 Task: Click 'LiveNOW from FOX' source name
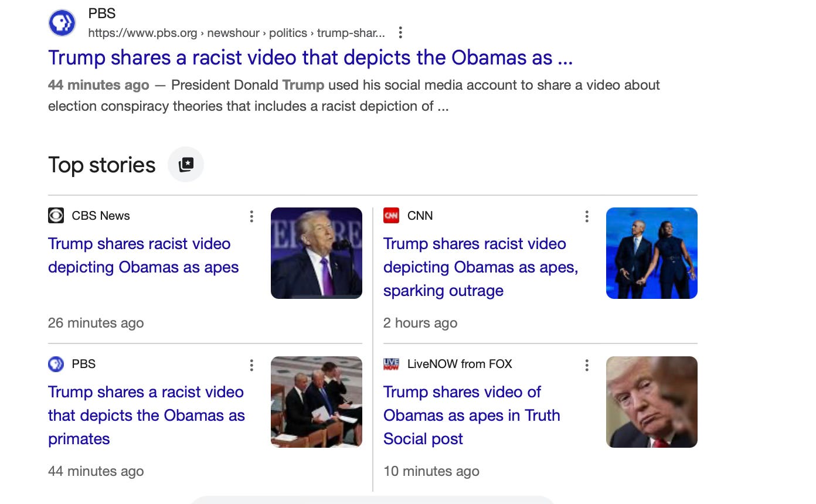460,364
